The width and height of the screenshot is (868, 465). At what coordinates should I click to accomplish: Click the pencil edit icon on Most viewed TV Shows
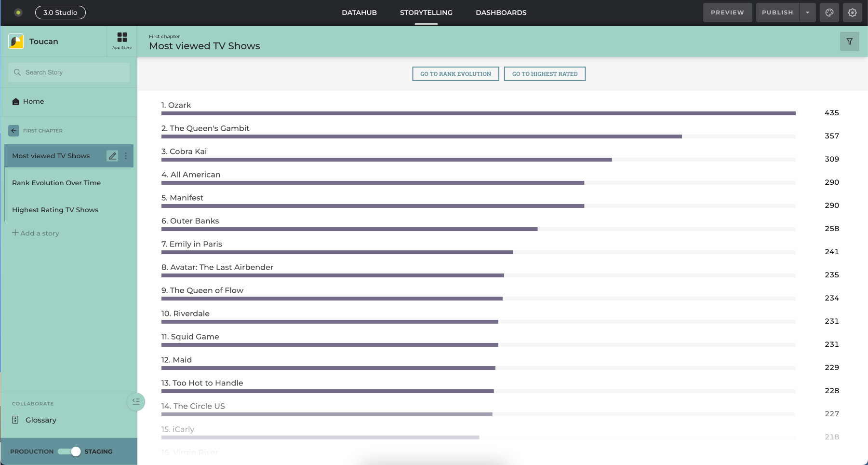tap(112, 156)
